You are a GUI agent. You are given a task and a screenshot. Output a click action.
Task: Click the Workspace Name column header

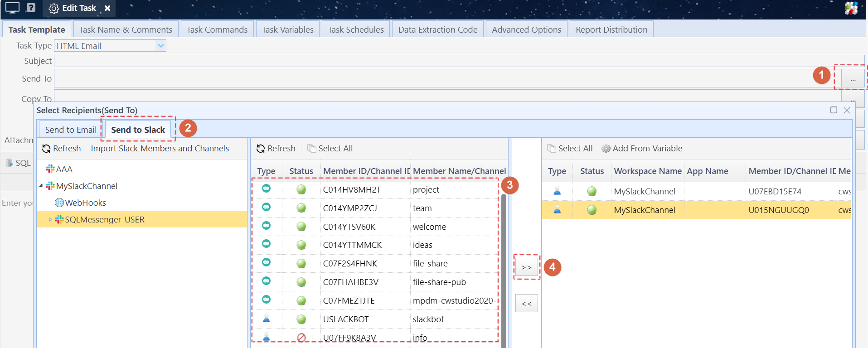coord(648,171)
